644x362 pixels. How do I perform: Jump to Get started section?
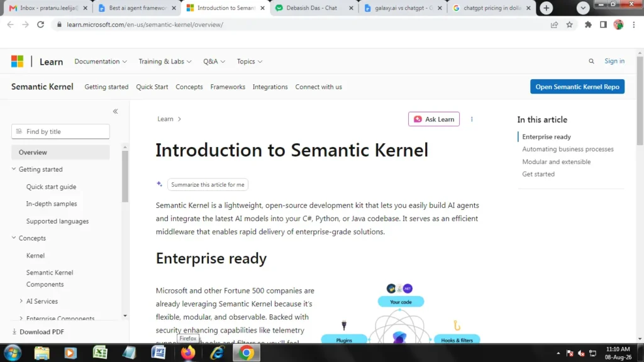pos(538,174)
